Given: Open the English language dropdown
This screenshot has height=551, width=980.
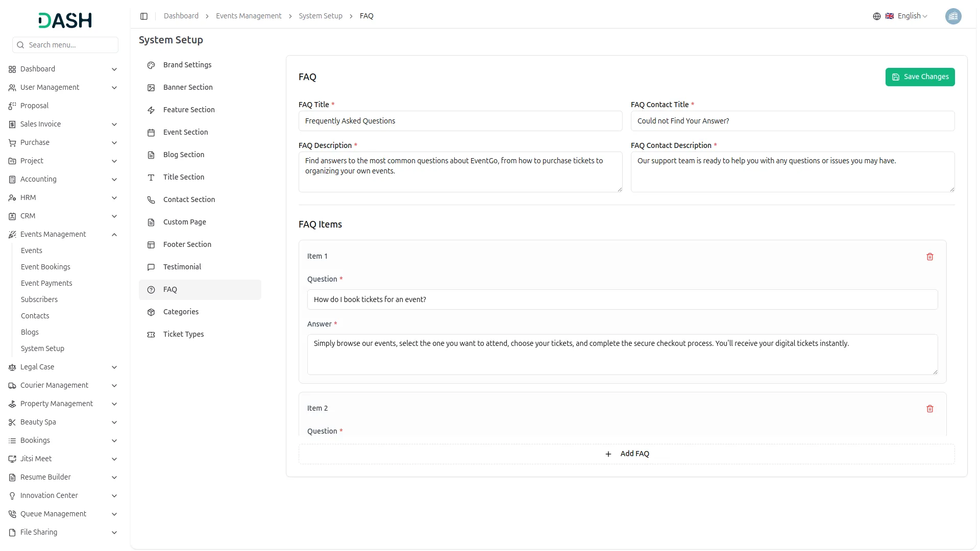Looking at the screenshot, I should (912, 16).
